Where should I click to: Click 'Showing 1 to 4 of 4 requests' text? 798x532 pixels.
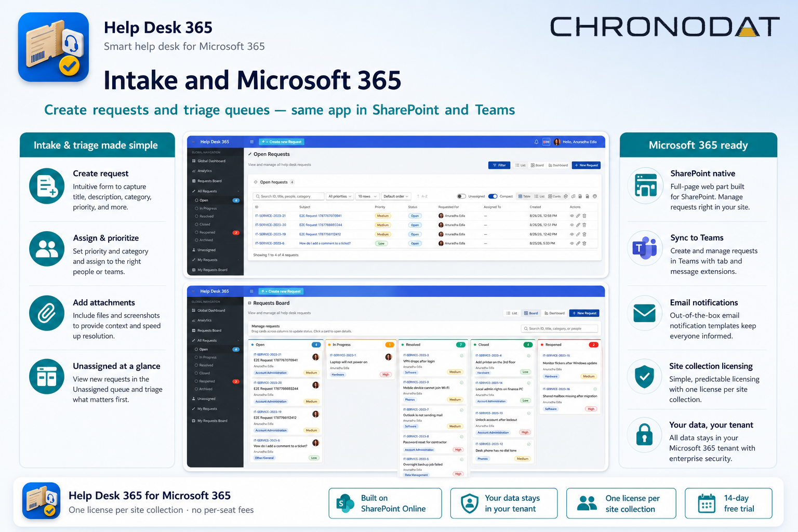coord(276,255)
